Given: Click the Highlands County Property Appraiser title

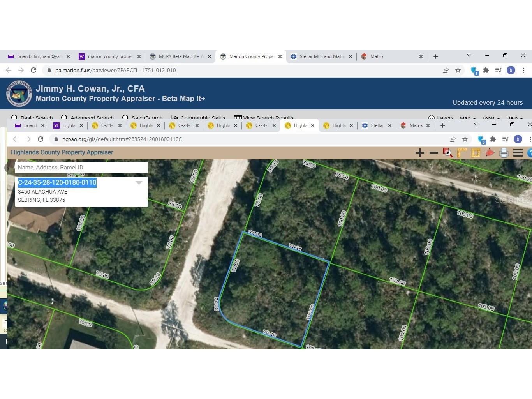Looking at the screenshot, I should [x=62, y=152].
